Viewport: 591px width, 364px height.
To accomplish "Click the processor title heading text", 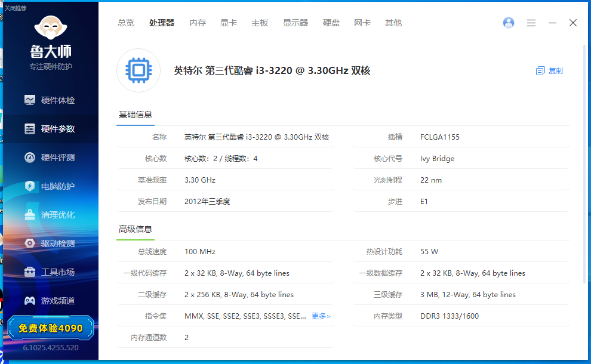I will [272, 71].
